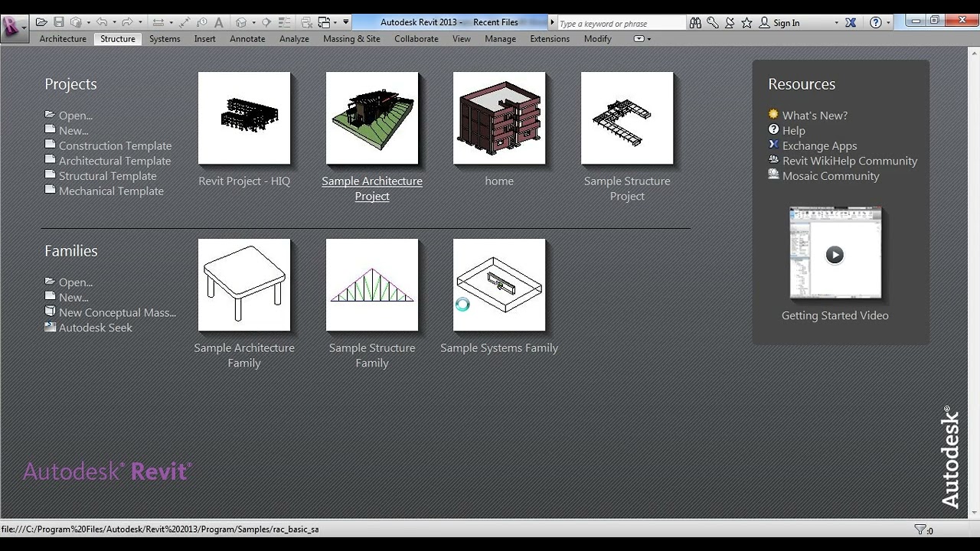The height and width of the screenshot is (551, 980).
Task: Open the Revit Project - HIQ thumbnail
Action: [x=244, y=118]
